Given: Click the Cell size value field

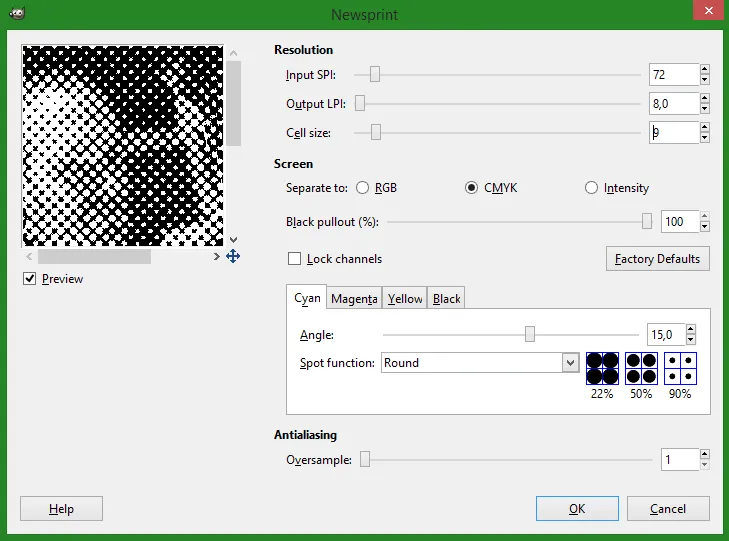Looking at the screenshot, I should coord(674,132).
